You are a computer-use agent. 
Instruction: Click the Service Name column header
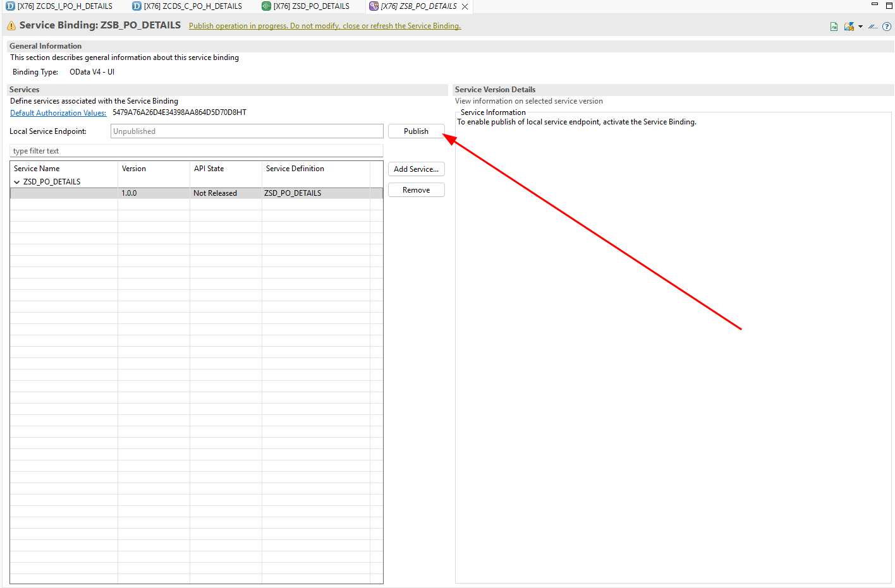[x=64, y=169]
